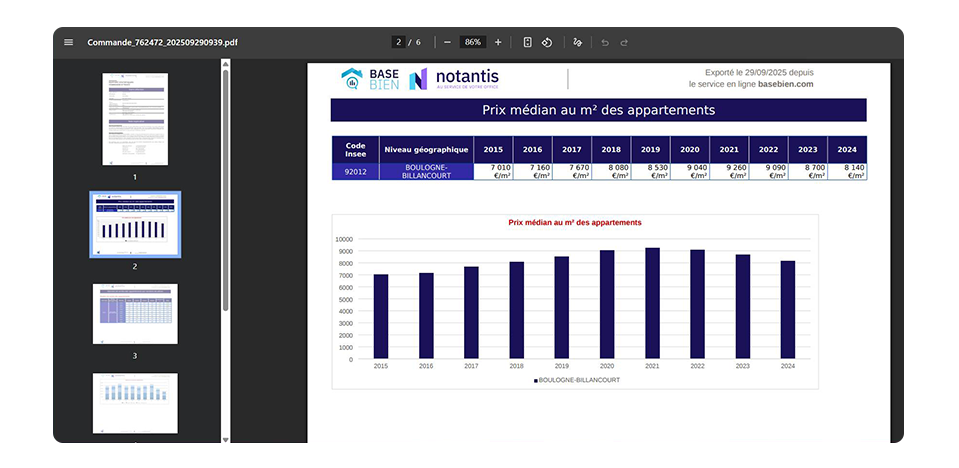Image resolution: width=959 pixels, height=468 pixels.
Task: Jump to page 3 thumbnail
Action: click(x=135, y=314)
